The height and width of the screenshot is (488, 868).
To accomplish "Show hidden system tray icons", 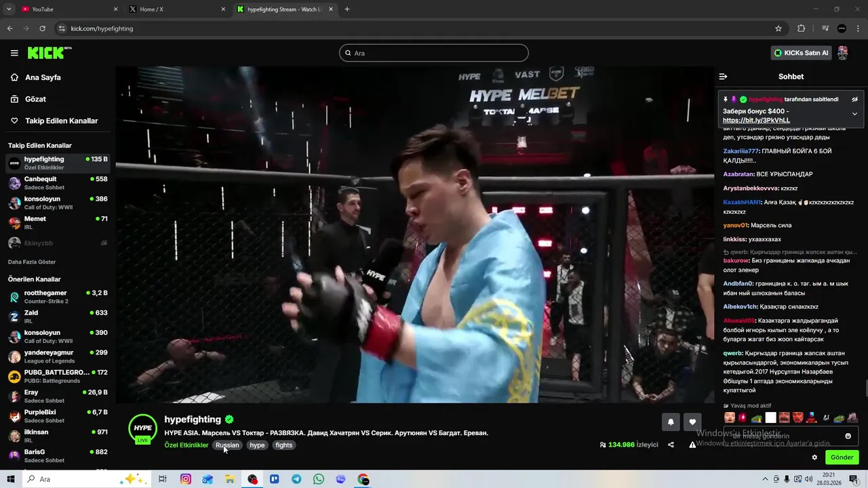I will point(765,479).
